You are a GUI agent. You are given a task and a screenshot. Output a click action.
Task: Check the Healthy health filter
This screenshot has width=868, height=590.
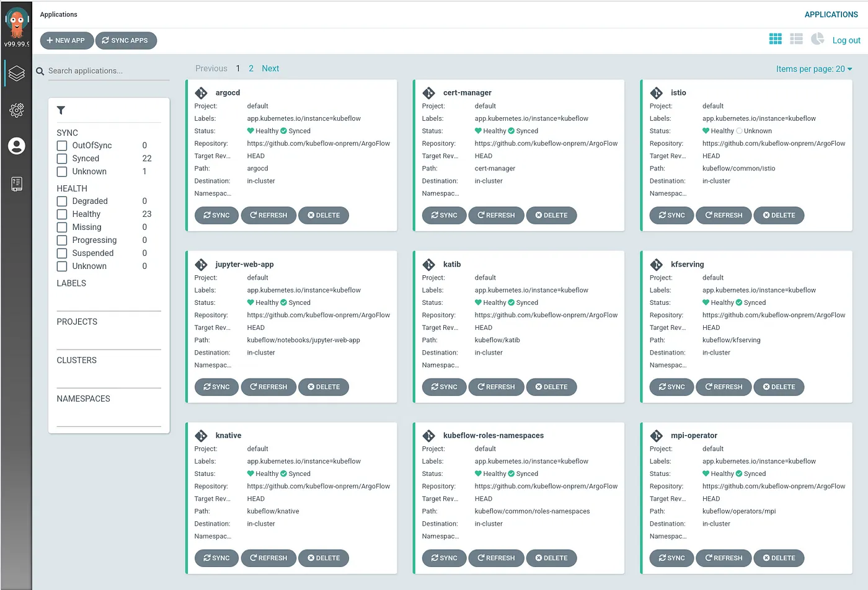click(x=62, y=214)
